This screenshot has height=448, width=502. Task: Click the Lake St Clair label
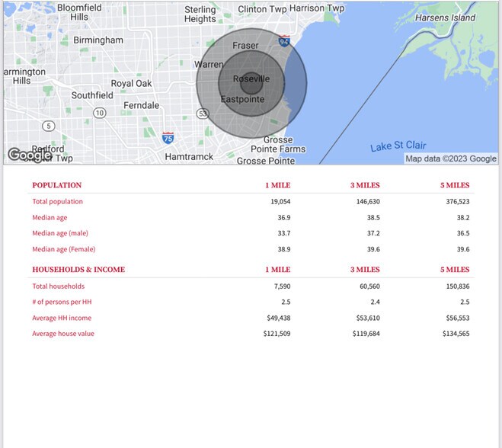(398, 146)
